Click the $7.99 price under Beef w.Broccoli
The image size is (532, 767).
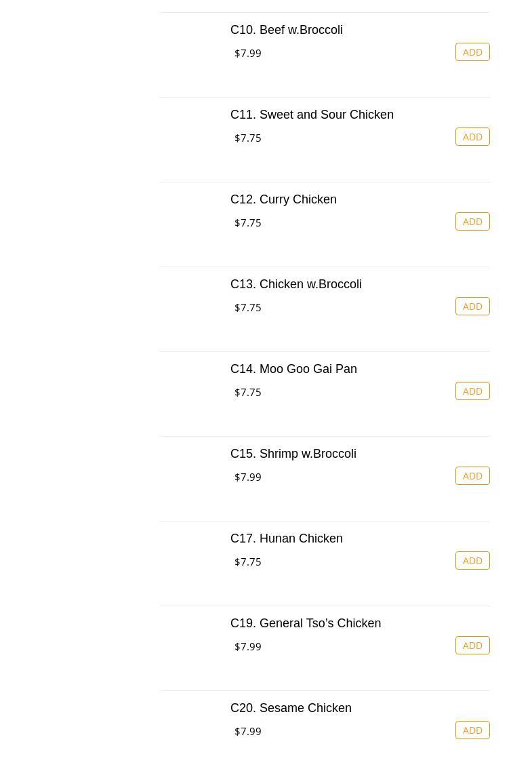[248, 54]
